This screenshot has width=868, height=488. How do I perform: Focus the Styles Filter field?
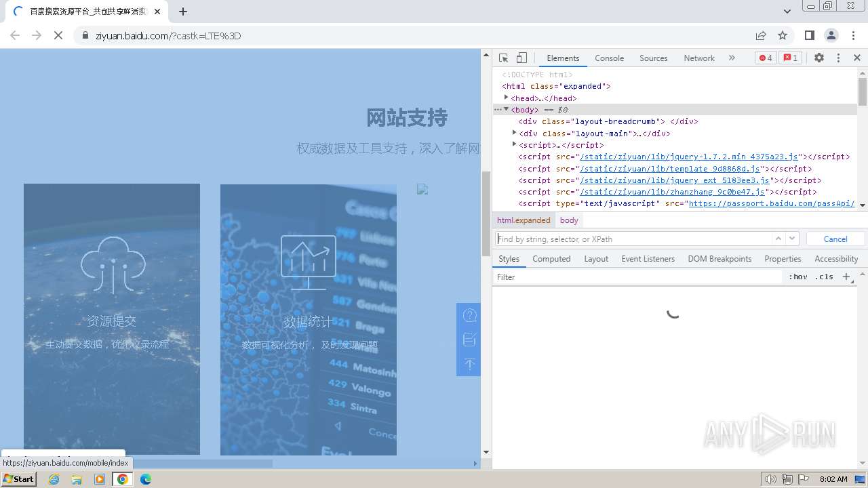tap(637, 277)
